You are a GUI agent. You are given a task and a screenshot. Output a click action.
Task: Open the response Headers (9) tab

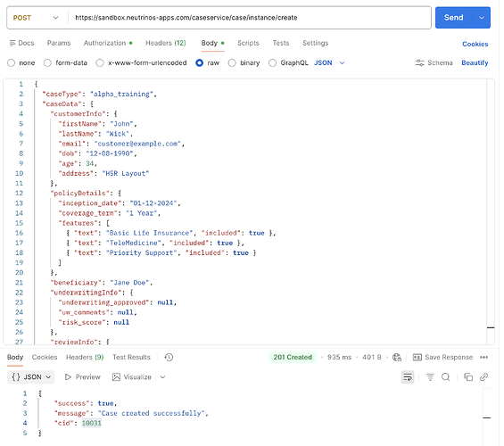85,358
